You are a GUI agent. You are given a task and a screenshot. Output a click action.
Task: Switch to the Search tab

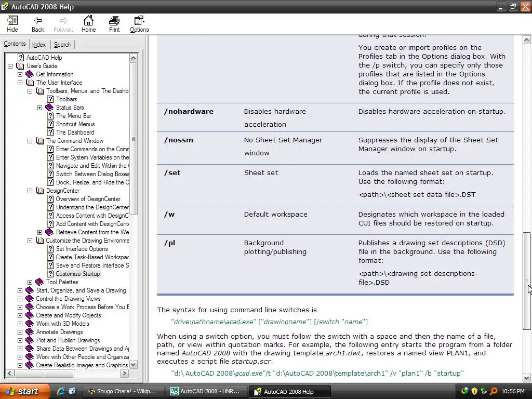pos(63,45)
